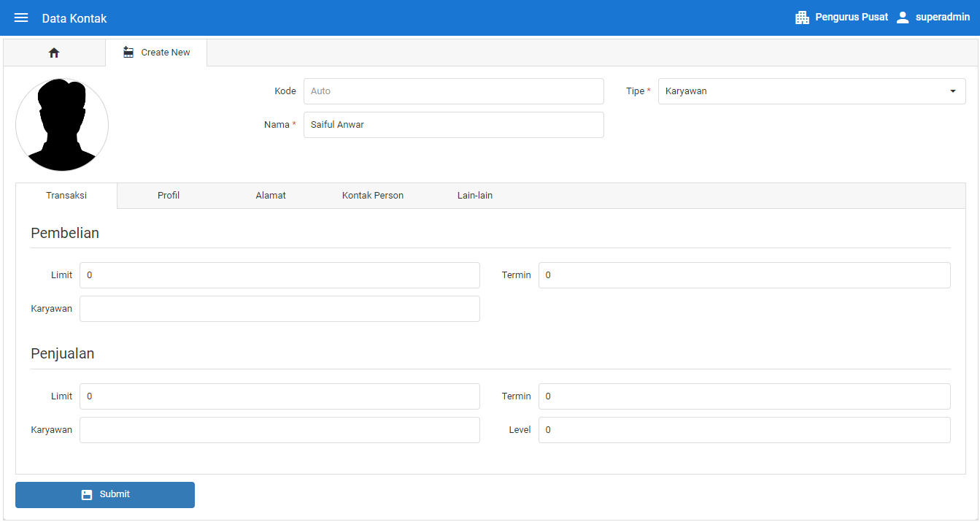Viewport: 980px width, 522px height.
Task: Expand the Tipe dropdown arrow
Action: pyautogui.click(x=952, y=91)
